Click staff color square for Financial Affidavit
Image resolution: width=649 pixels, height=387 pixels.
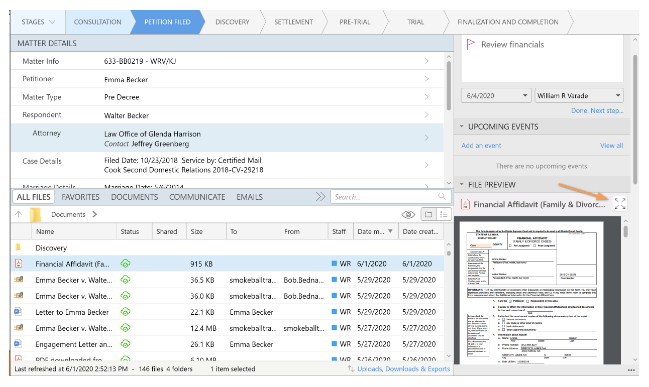pyautogui.click(x=334, y=263)
